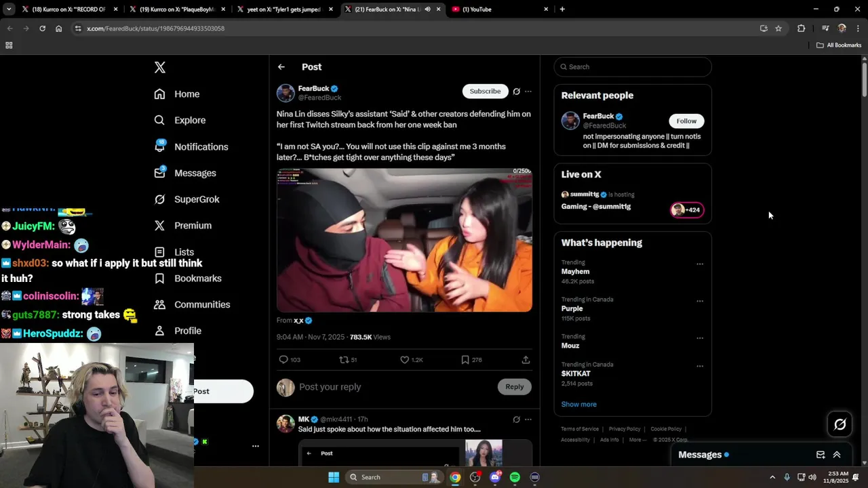The width and height of the screenshot is (868, 488).
Task: Go to browser home page
Action: [58, 28]
